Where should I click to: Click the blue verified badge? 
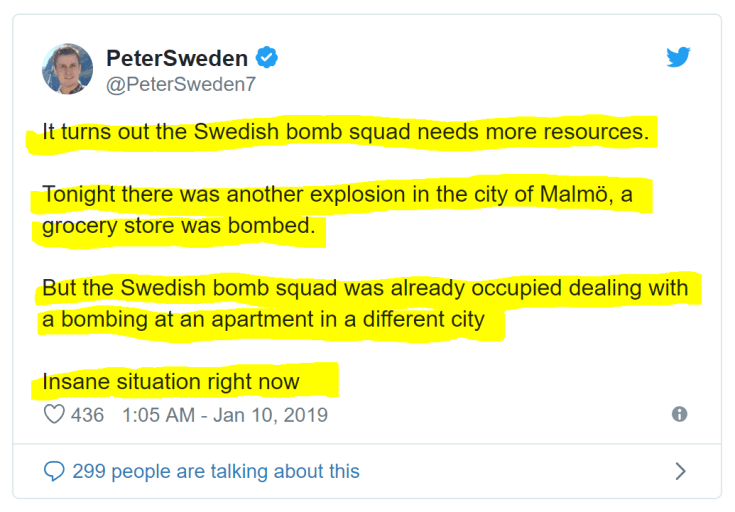click(x=267, y=58)
